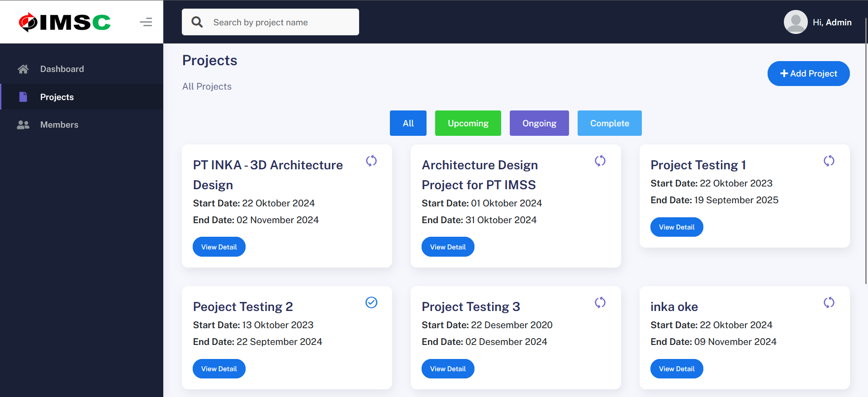The image size is (868, 397).
Task: Click status icon on Architecture Design Project card
Action: pos(600,161)
